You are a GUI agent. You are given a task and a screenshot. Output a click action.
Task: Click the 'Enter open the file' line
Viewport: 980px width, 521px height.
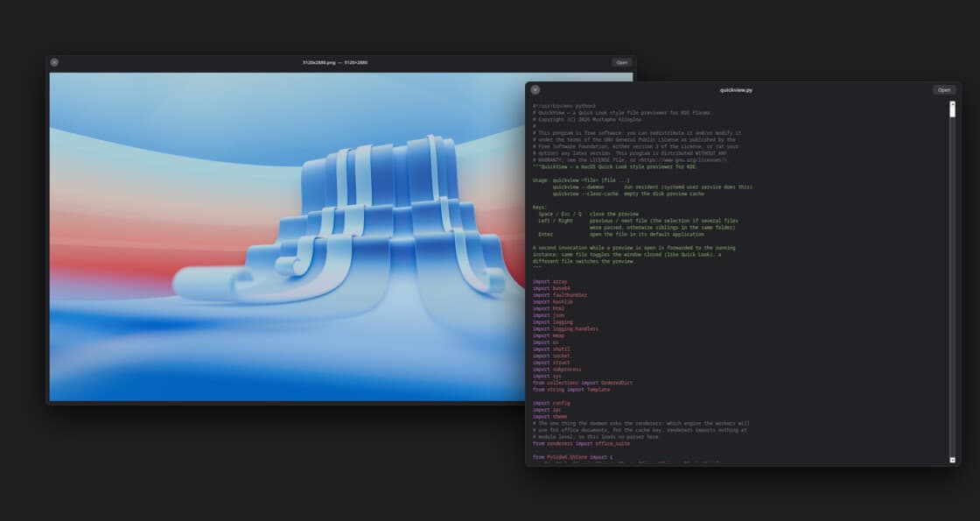(x=620, y=235)
